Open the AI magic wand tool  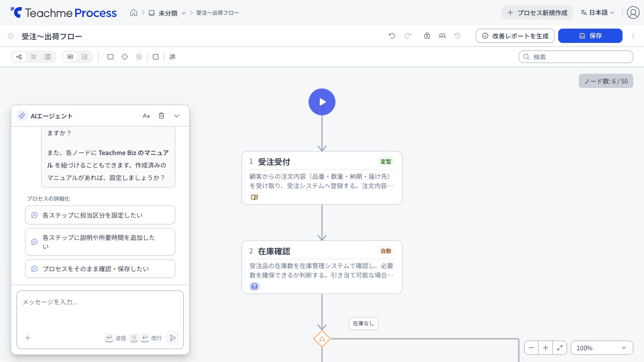pos(173,57)
